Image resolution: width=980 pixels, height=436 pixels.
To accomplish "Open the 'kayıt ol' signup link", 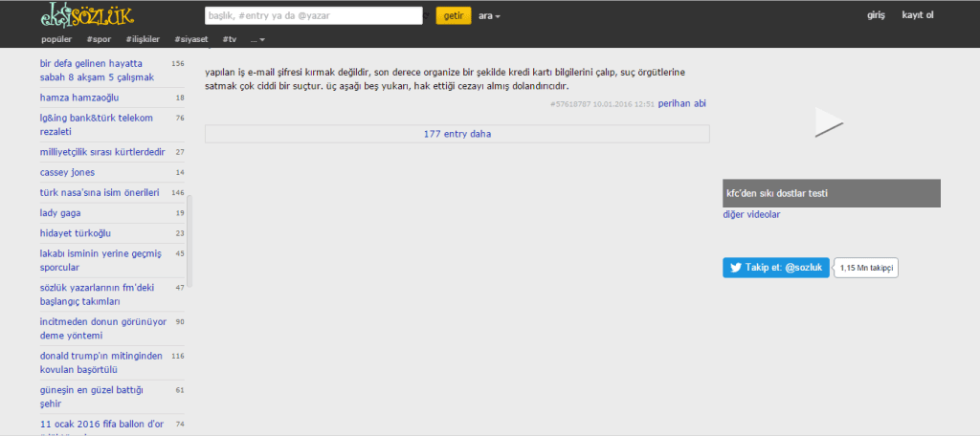I will [x=917, y=15].
